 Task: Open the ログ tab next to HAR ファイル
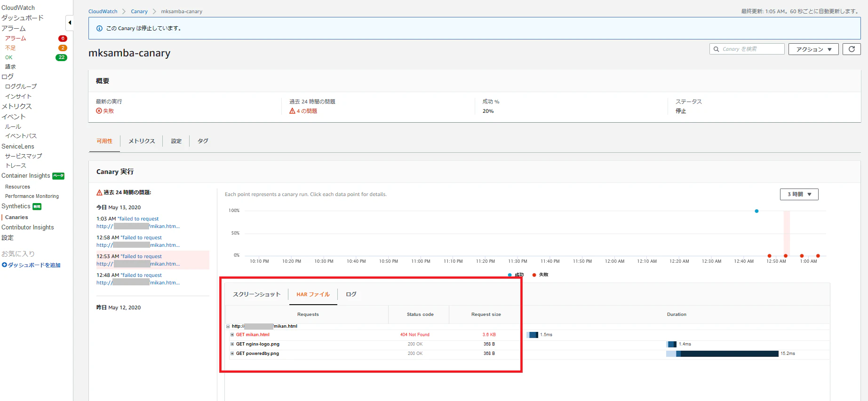click(x=351, y=294)
